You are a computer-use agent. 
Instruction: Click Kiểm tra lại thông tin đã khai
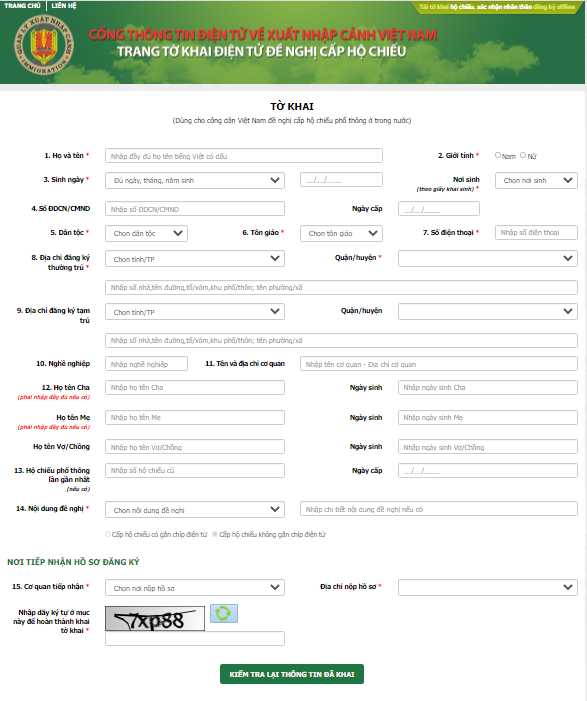pyautogui.click(x=291, y=674)
